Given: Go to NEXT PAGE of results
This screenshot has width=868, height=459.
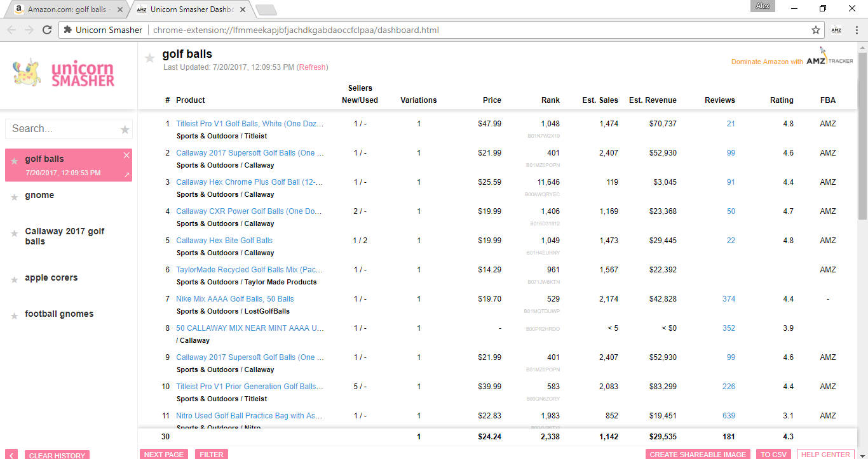Looking at the screenshot, I should (164, 455).
